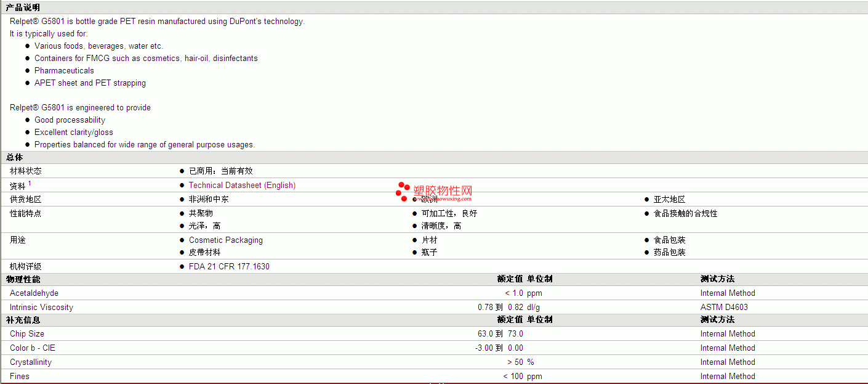The image size is (868, 384).
Task: Select the 性能特点 row label
Action: [x=26, y=214]
